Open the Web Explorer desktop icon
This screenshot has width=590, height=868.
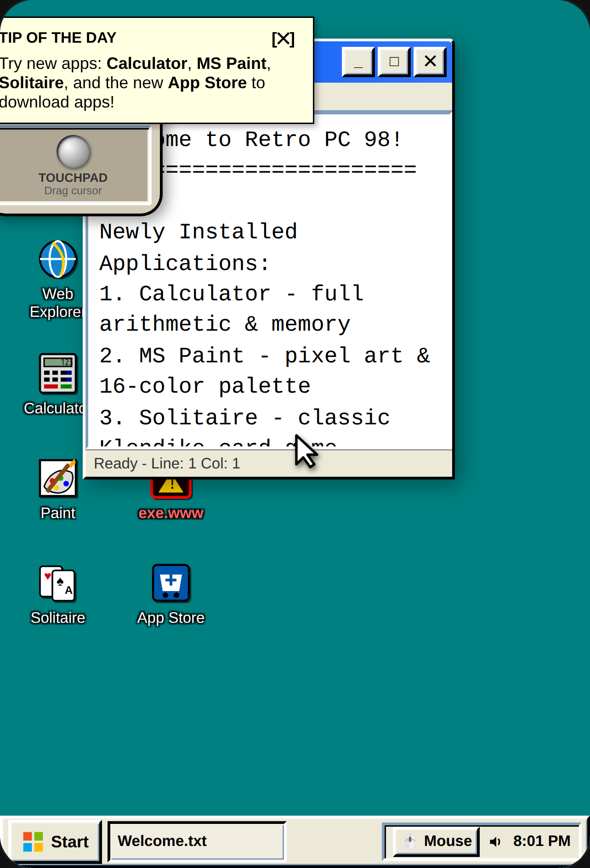click(x=58, y=259)
